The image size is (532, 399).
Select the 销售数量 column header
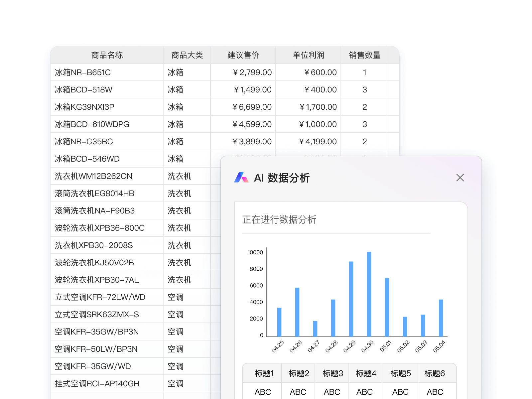[x=364, y=55]
